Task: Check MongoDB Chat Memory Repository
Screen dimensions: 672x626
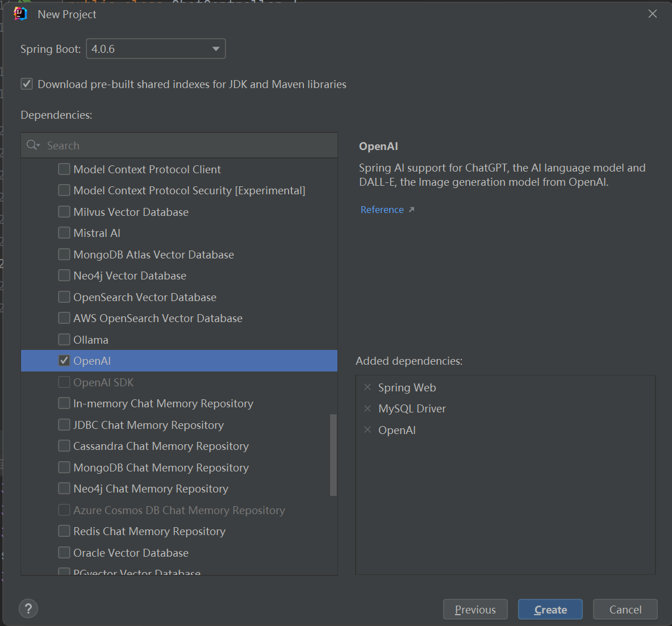Action: click(x=64, y=468)
